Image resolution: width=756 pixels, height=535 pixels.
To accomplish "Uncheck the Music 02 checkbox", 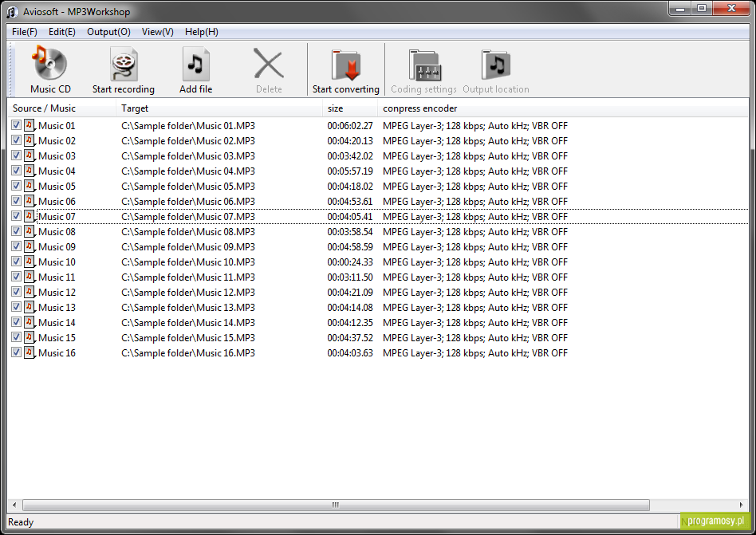I will click(17, 140).
